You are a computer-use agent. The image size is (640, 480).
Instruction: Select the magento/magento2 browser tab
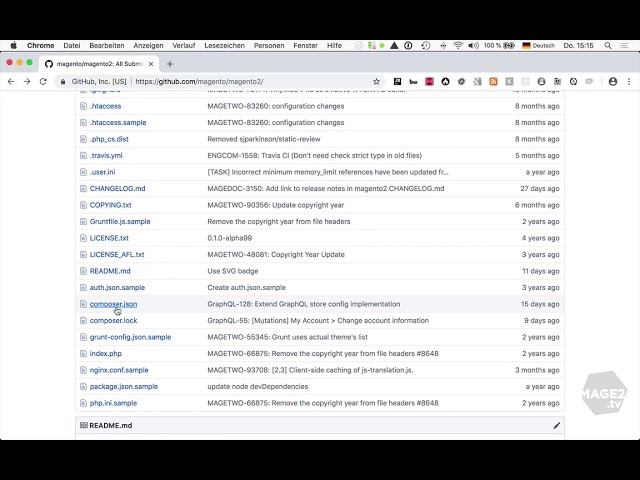[x=99, y=64]
